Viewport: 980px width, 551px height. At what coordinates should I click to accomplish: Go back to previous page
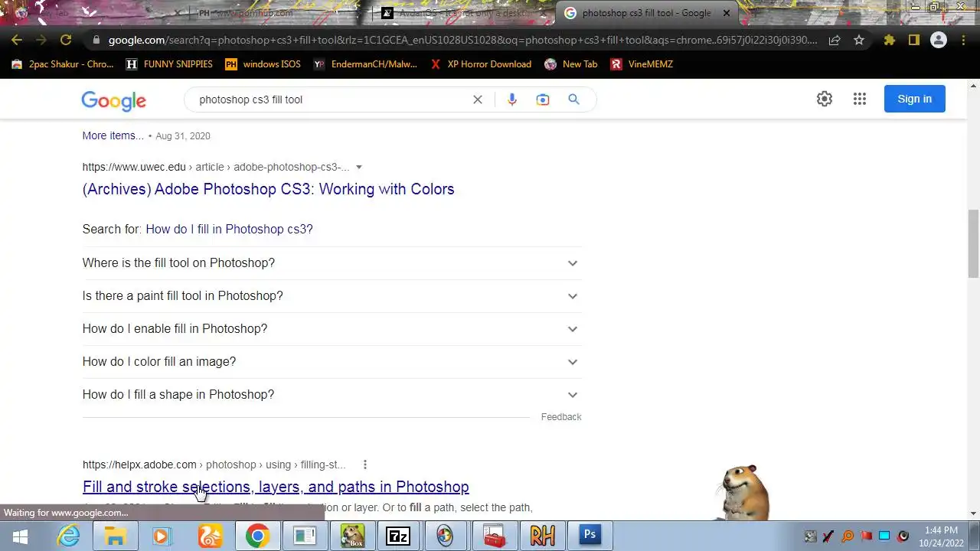pyautogui.click(x=17, y=40)
